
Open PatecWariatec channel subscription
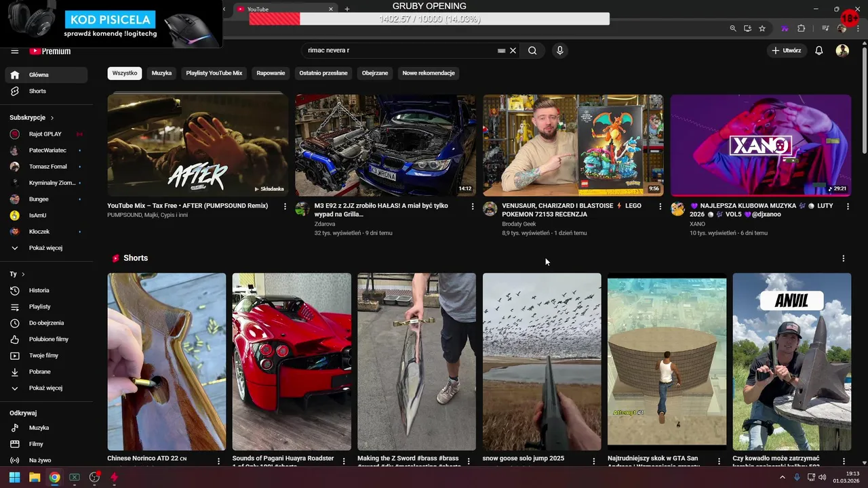point(46,150)
